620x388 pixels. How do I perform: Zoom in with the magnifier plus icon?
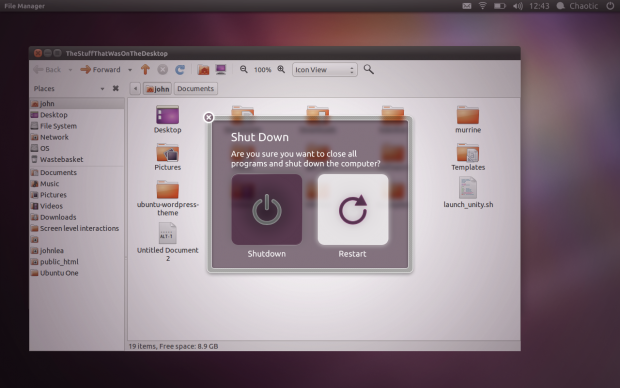(281, 69)
